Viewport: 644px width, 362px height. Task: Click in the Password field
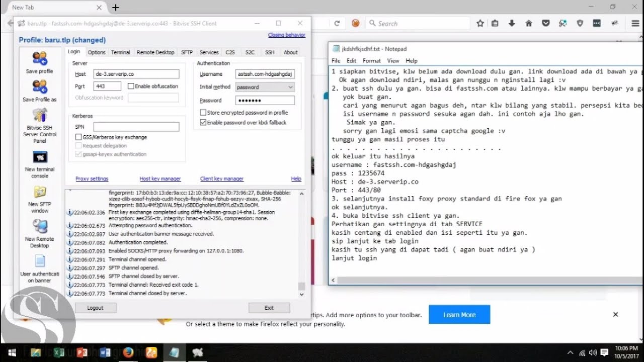[265, 100]
